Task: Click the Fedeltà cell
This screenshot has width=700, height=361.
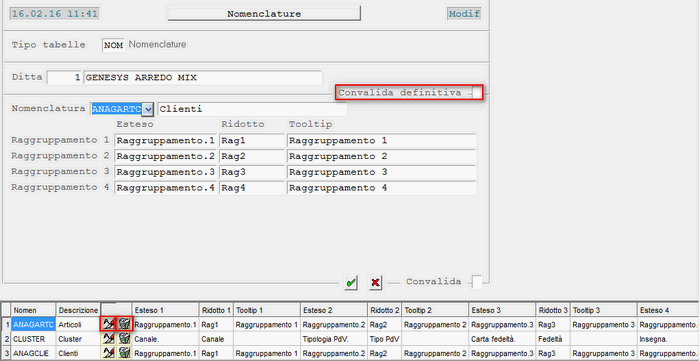Action: tap(553, 339)
